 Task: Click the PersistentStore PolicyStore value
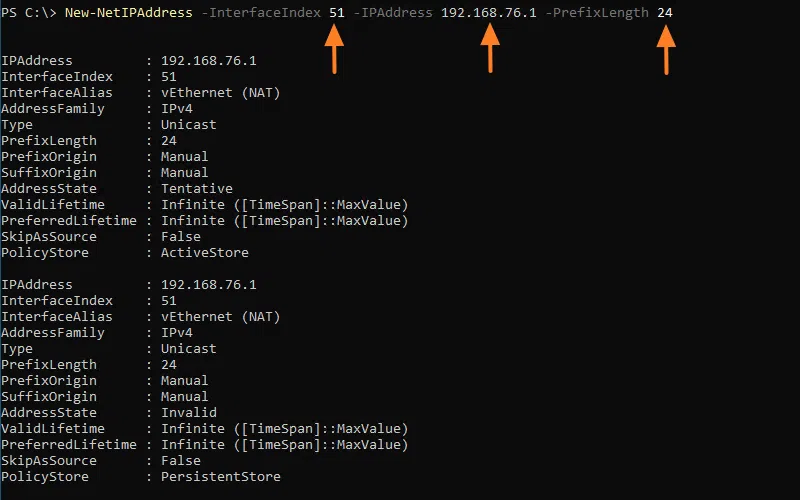pos(220,477)
